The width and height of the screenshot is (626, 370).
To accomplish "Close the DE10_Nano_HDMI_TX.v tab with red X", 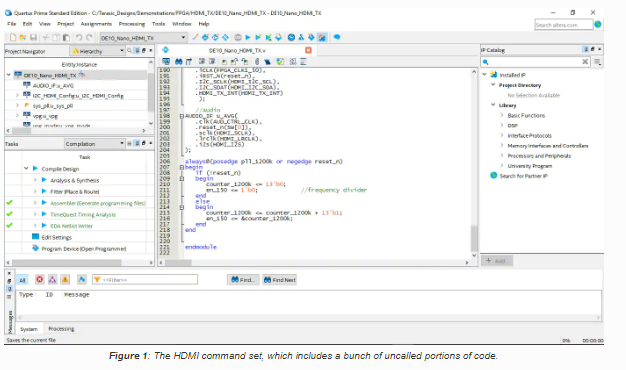I will pos(308,50).
